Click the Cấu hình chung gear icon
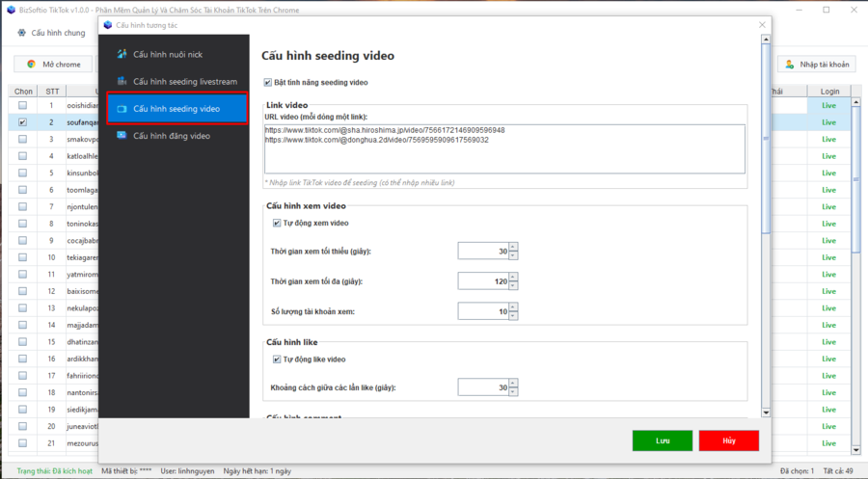 (x=21, y=32)
